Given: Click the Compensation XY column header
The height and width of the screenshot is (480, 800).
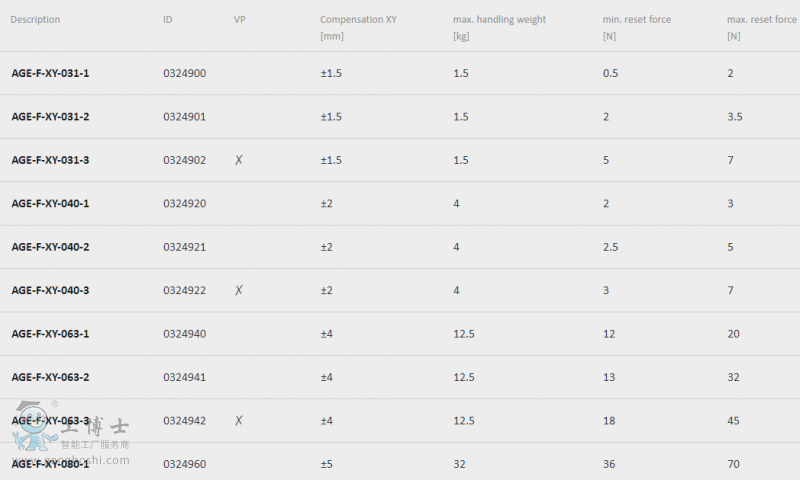Looking at the screenshot, I should coord(358,28).
